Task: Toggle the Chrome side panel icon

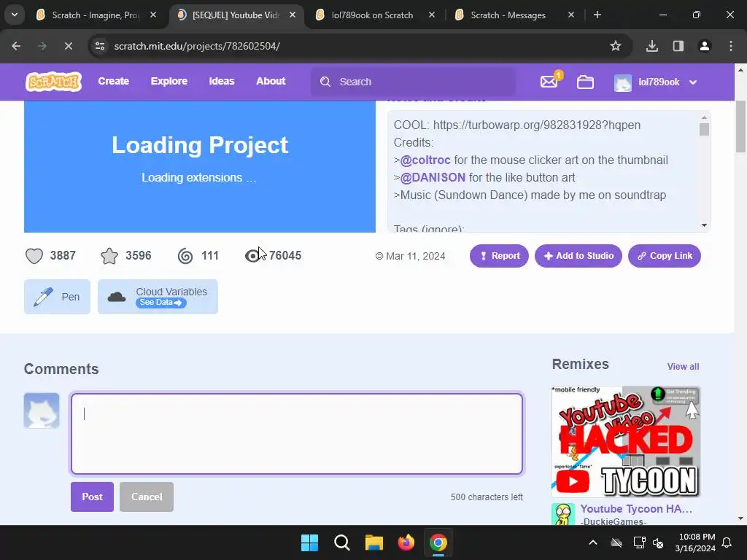Action: [x=678, y=46]
